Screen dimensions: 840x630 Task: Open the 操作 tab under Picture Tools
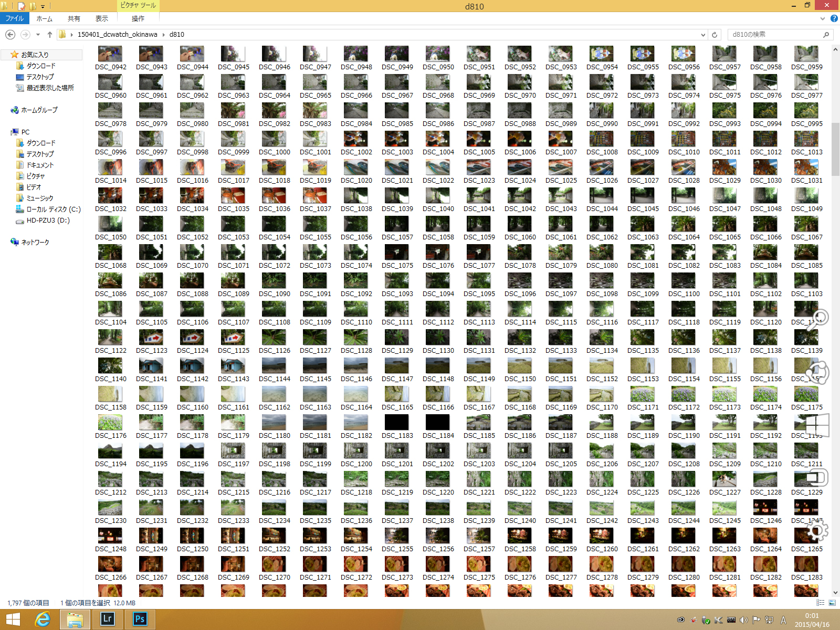(x=138, y=18)
